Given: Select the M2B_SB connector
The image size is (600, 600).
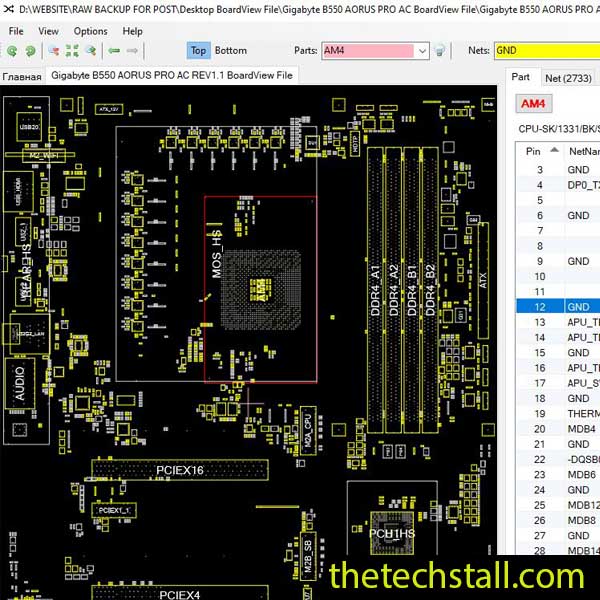Looking at the screenshot, I should coord(308,556).
